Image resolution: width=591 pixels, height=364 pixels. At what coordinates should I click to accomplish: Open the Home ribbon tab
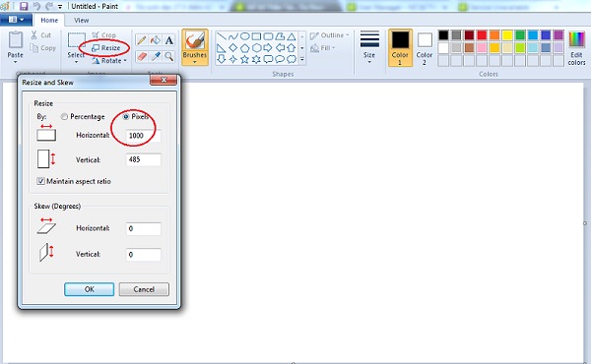click(49, 21)
